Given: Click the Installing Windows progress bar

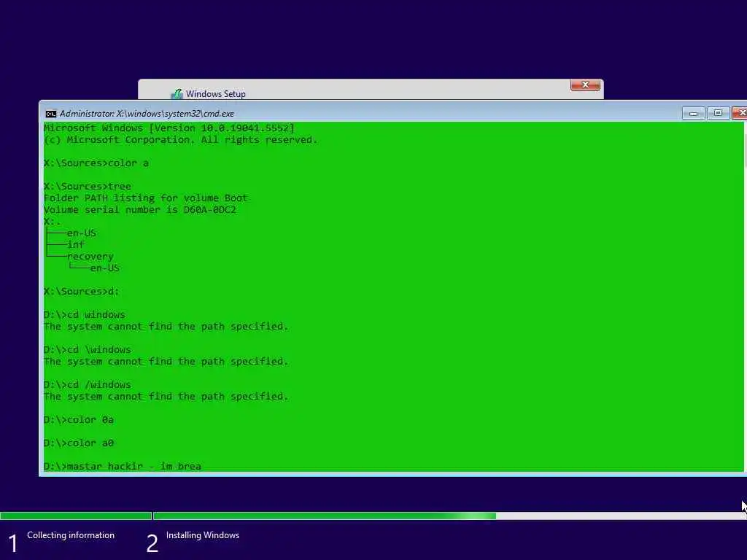Looking at the screenshot, I should pyautogui.click(x=449, y=516).
